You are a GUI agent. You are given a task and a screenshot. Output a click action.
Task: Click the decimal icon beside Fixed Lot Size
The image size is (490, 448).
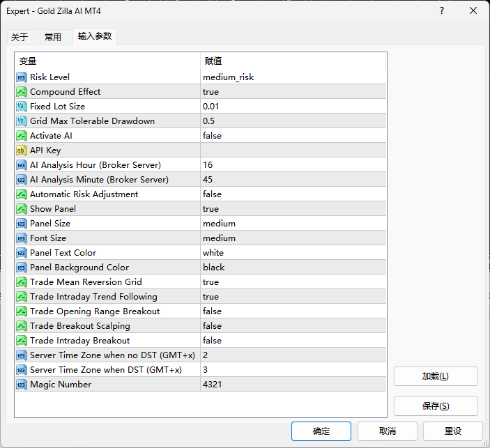(22, 107)
